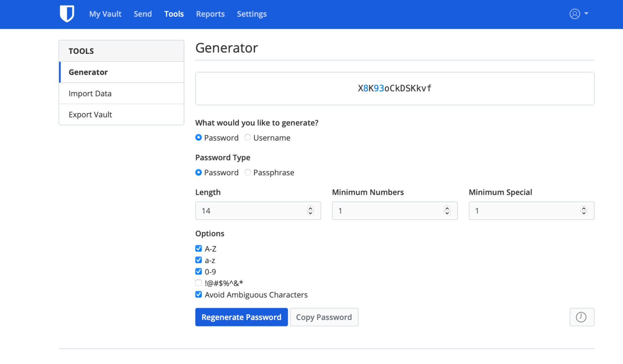The height and width of the screenshot is (364, 623).
Task: Adjust Length using stepper arrows
Action: [x=310, y=211]
